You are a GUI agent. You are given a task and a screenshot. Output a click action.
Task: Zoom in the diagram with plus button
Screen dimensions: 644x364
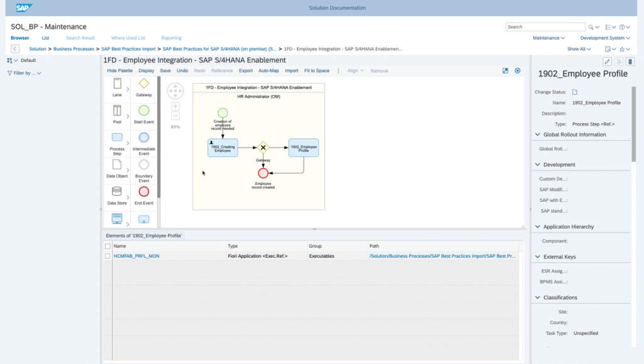(x=175, y=107)
